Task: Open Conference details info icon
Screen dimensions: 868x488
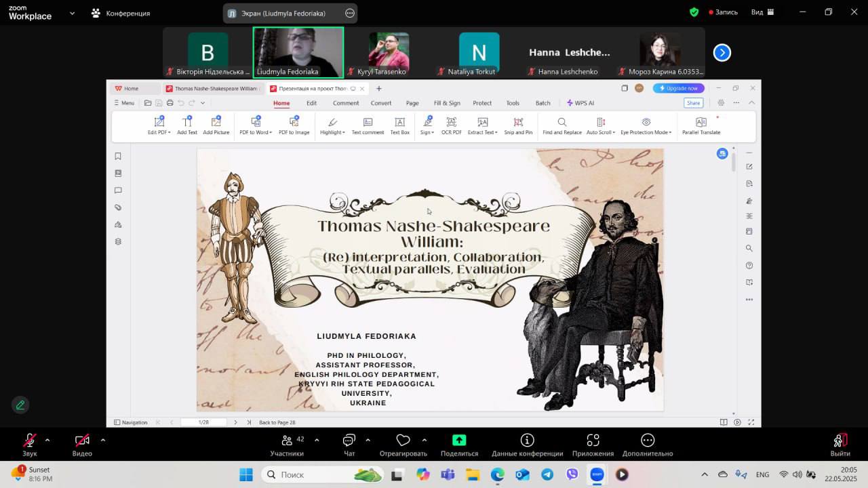Action: pyautogui.click(x=527, y=441)
